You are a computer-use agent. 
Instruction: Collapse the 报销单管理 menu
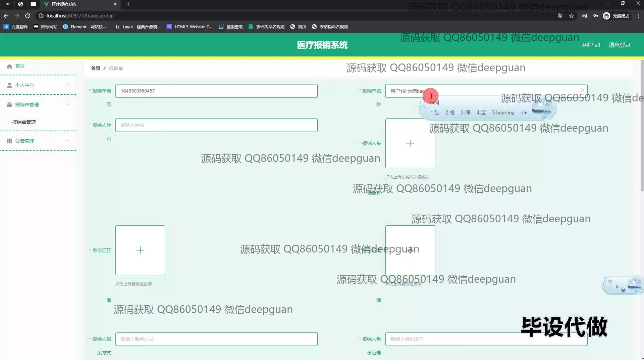39,104
